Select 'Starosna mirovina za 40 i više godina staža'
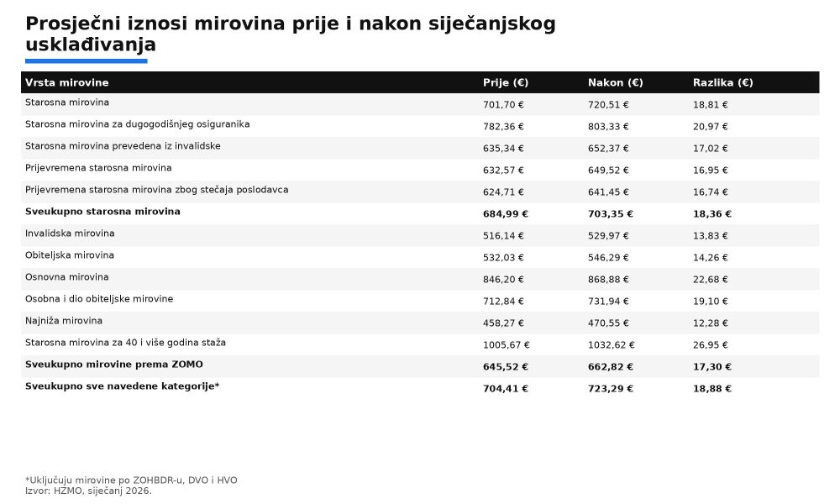The width and height of the screenshot is (840, 504). (125, 343)
